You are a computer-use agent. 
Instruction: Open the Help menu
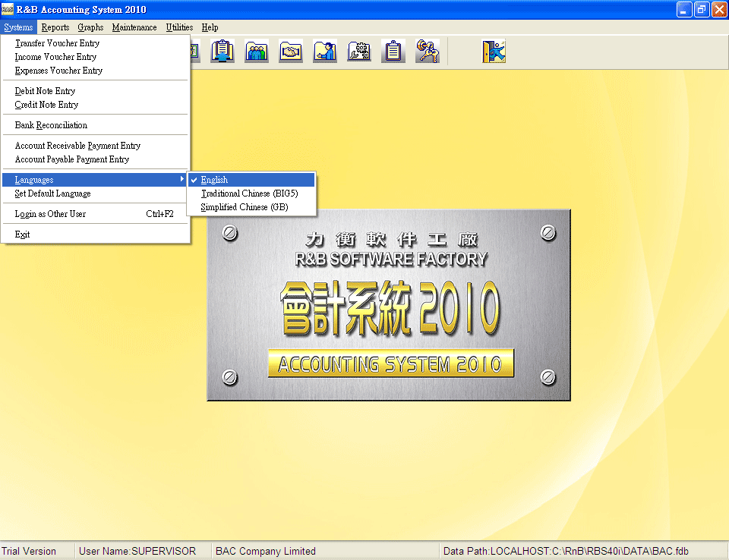[x=210, y=27]
